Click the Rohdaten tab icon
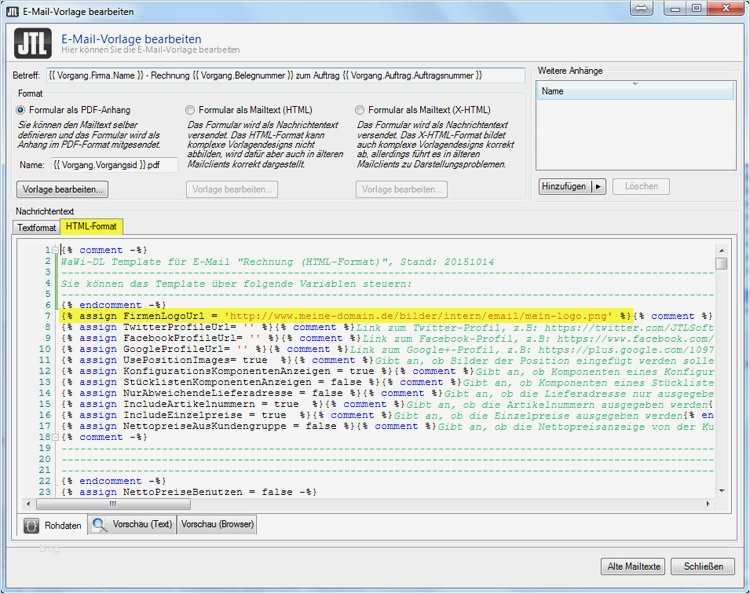The image size is (750, 594). (32, 525)
